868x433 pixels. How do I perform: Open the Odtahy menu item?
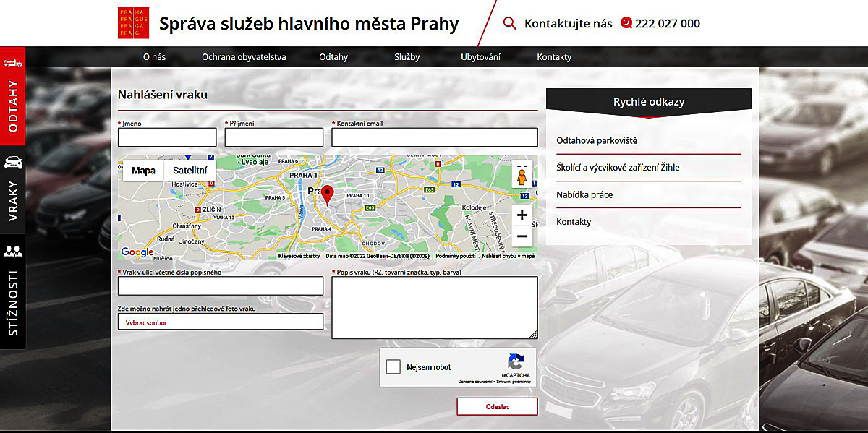(x=333, y=57)
